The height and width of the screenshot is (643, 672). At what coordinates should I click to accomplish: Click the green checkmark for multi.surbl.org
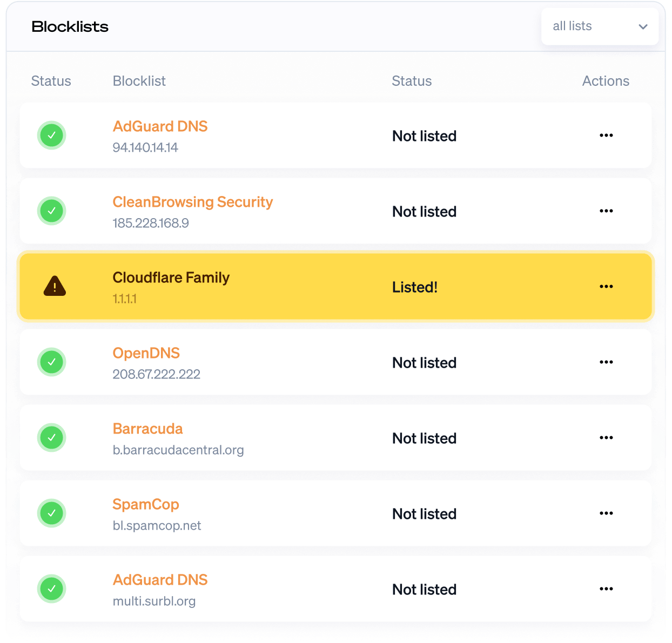pos(52,589)
